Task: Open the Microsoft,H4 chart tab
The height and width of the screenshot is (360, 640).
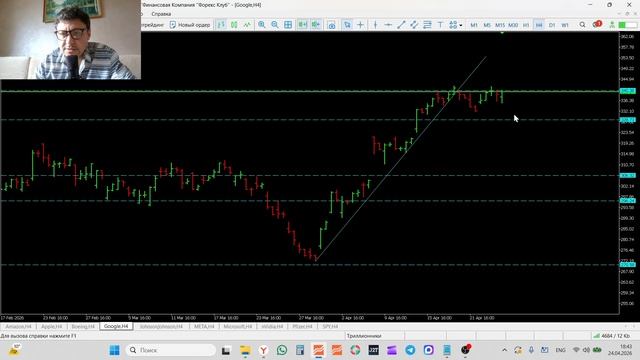Action: click(x=238, y=327)
